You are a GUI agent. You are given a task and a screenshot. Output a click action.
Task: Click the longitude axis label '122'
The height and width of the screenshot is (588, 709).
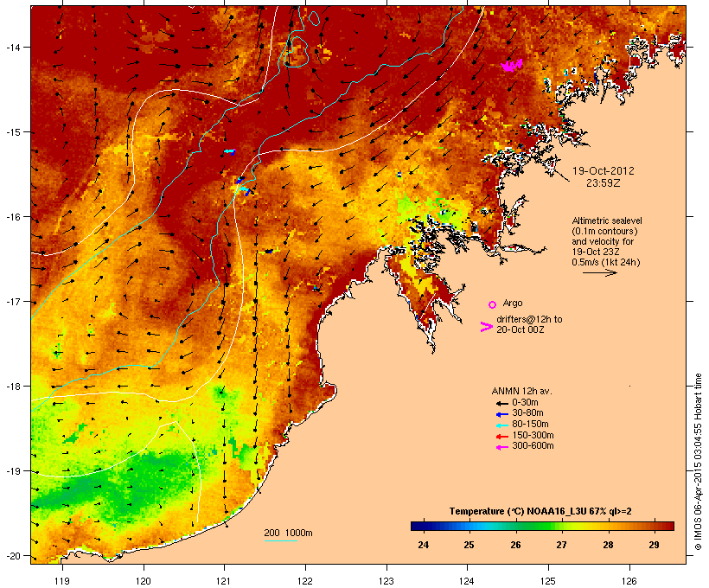[305, 581]
